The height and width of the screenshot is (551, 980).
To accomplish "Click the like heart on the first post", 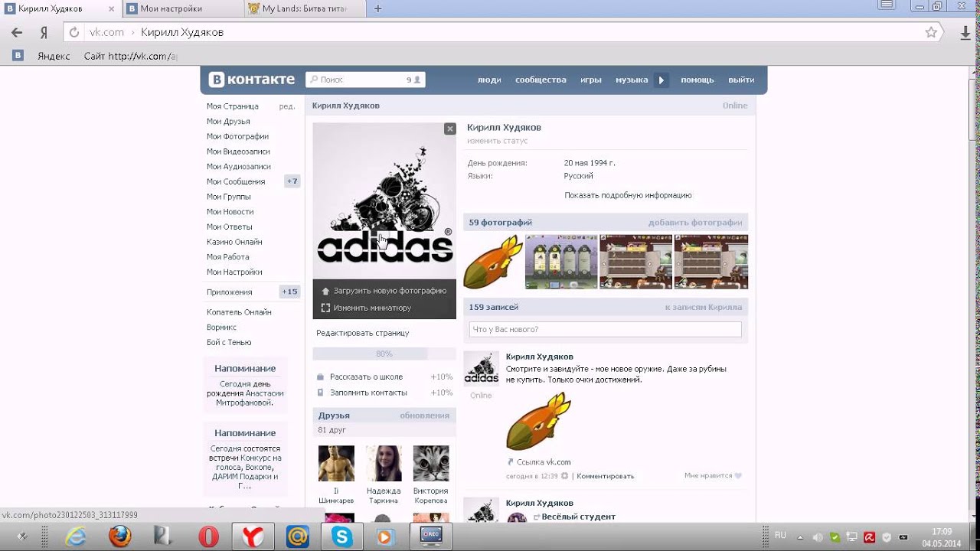I will coord(738,475).
